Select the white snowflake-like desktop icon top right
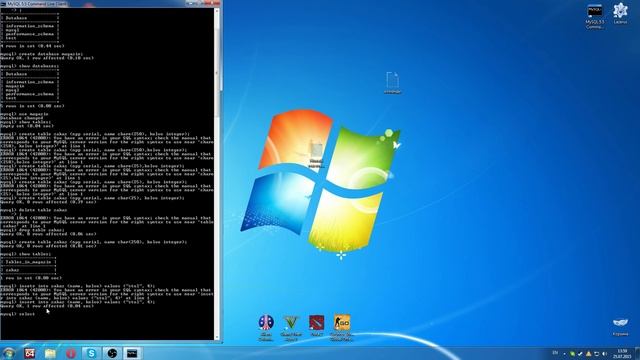Screen dimensions: 640x360 (620, 13)
